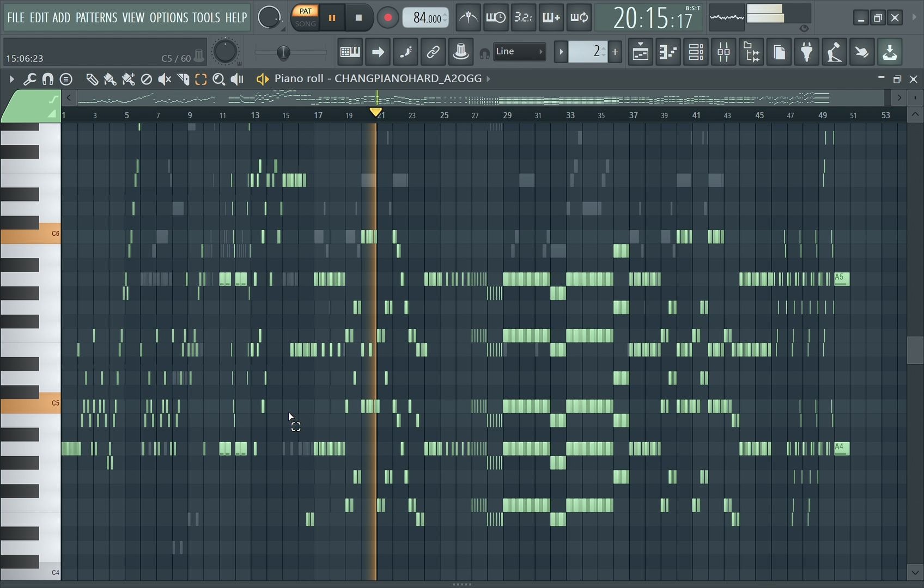Screen dimensions: 924x588
Task: Click the tempo tapper icon
Action: 834,52
